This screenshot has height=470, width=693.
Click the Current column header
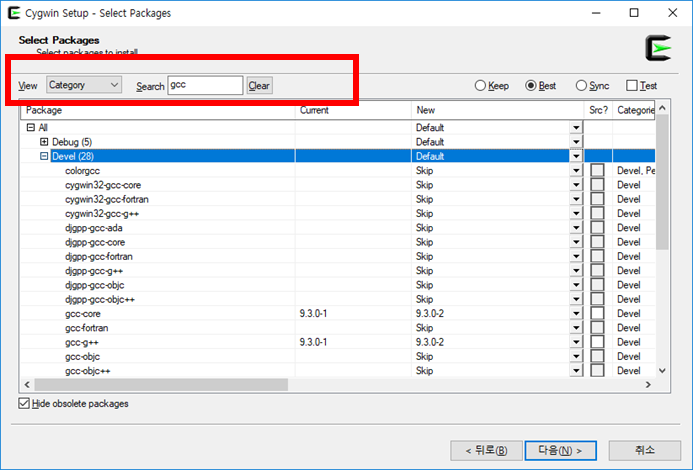[353, 110]
